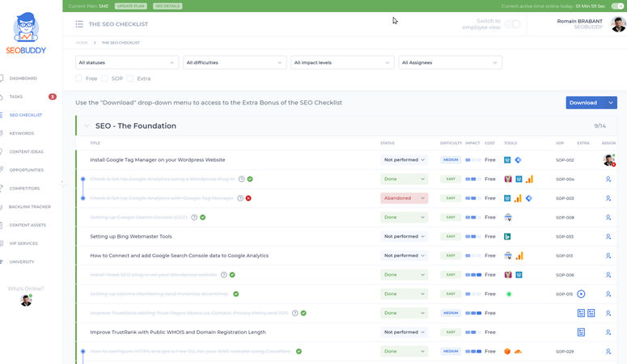Click impact level bar for Install Google Tag Manager

point(473,160)
